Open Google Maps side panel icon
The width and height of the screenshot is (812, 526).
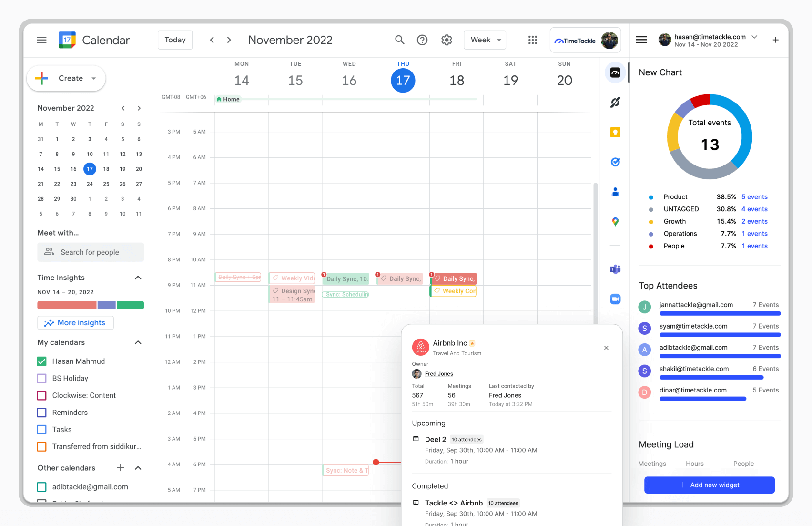click(x=615, y=222)
